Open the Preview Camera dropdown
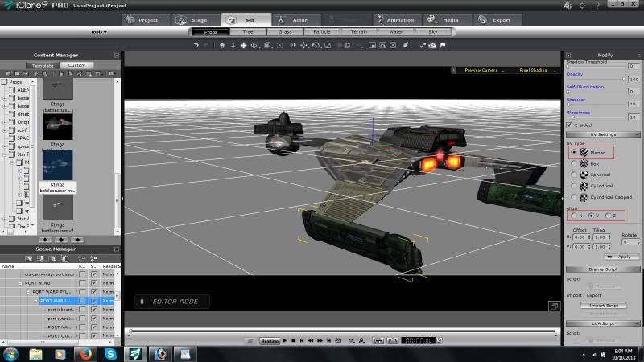Viewport: 644px width, 362px height. 483,70
